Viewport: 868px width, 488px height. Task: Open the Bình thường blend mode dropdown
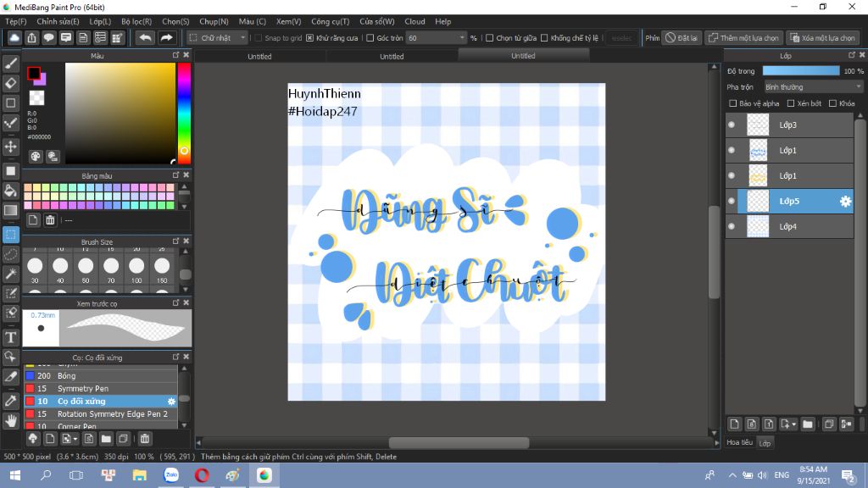coord(813,87)
